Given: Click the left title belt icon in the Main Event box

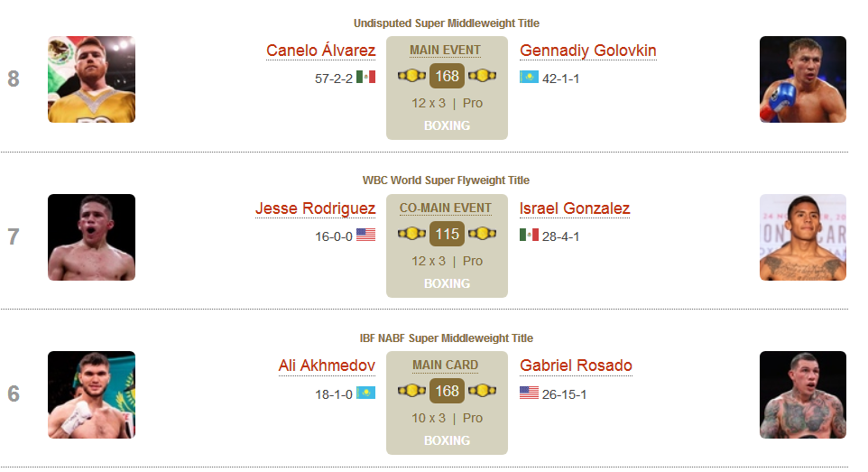Looking at the screenshot, I should click(x=411, y=75).
